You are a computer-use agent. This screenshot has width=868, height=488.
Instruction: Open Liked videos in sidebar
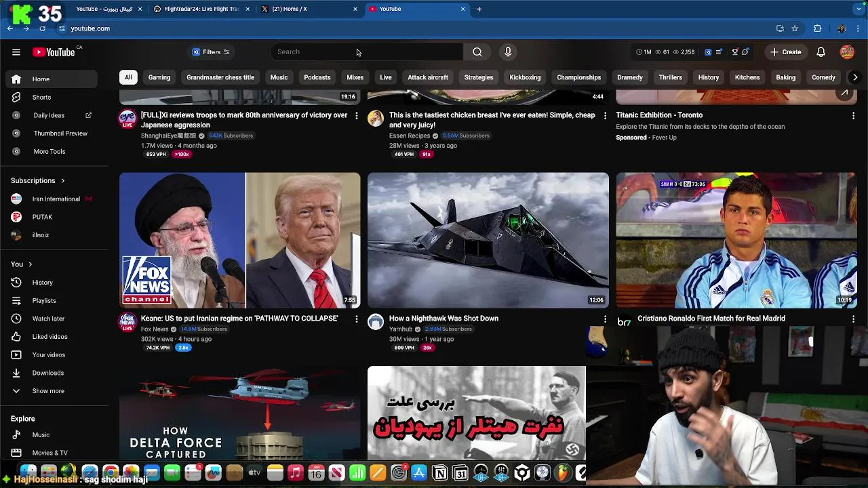(50, 336)
